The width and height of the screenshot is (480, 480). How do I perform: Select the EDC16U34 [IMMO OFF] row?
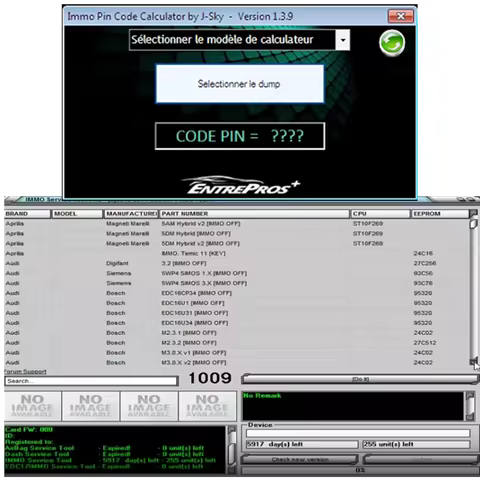pos(237,323)
